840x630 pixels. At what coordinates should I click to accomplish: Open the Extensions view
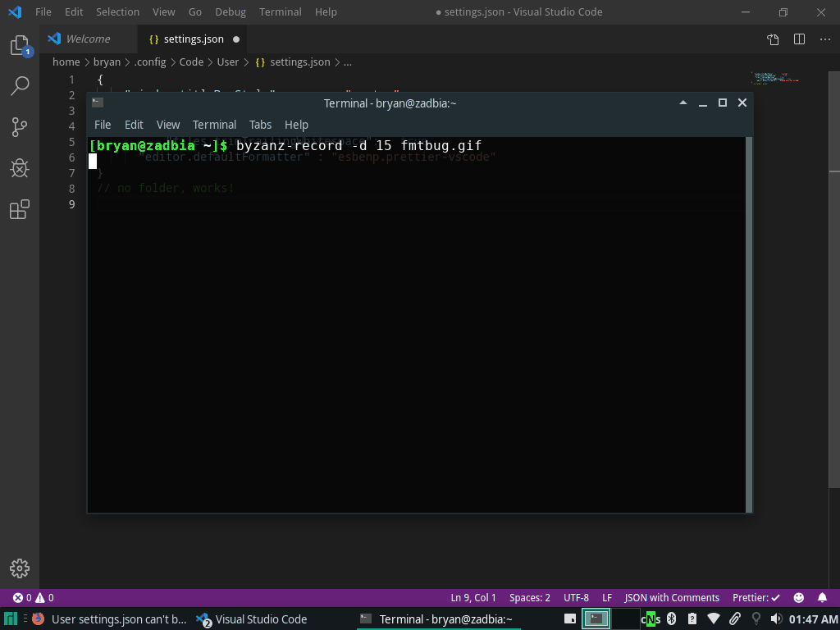[x=20, y=209]
